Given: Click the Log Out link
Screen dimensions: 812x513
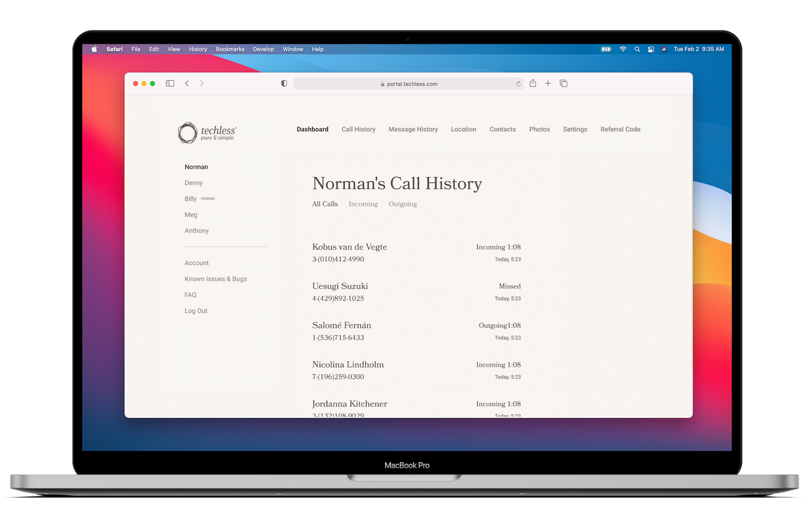Looking at the screenshot, I should (x=196, y=311).
